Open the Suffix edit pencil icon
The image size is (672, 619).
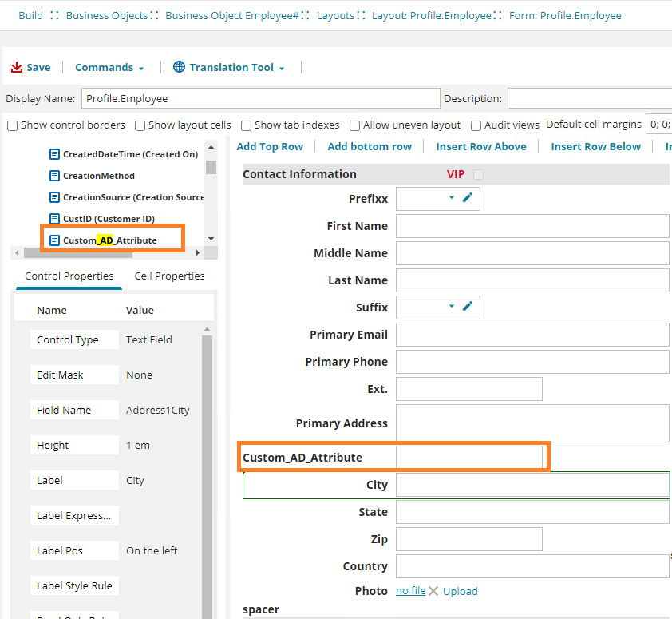coord(469,307)
